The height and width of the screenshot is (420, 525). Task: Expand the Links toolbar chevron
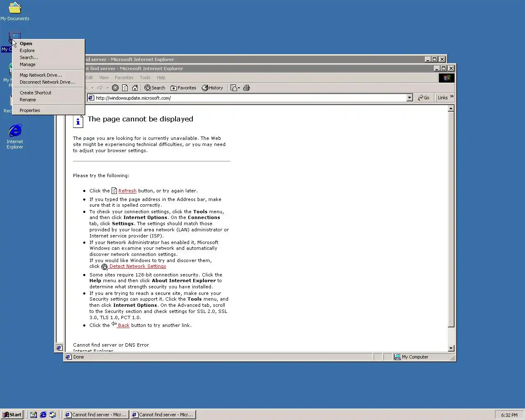[x=452, y=97]
